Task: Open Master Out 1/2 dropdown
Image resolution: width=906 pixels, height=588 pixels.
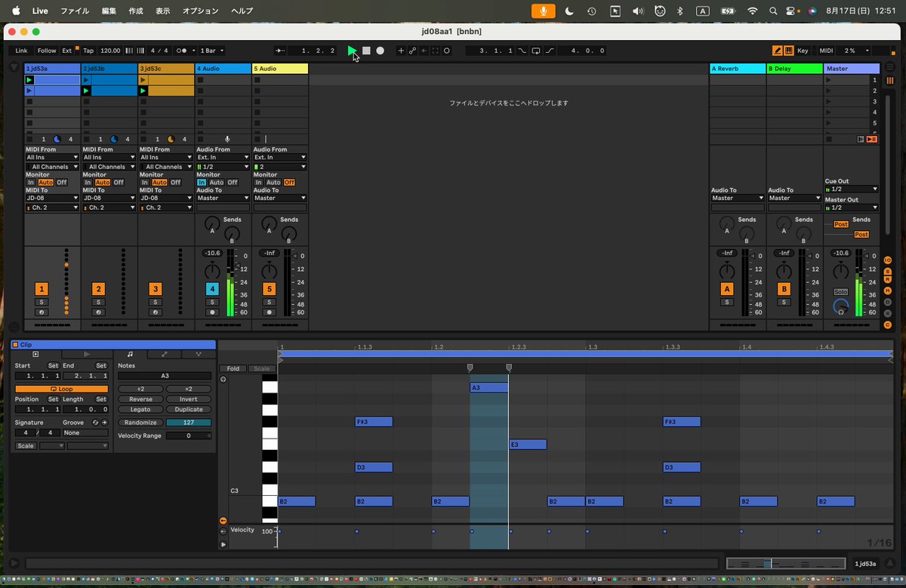Action: (x=852, y=208)
